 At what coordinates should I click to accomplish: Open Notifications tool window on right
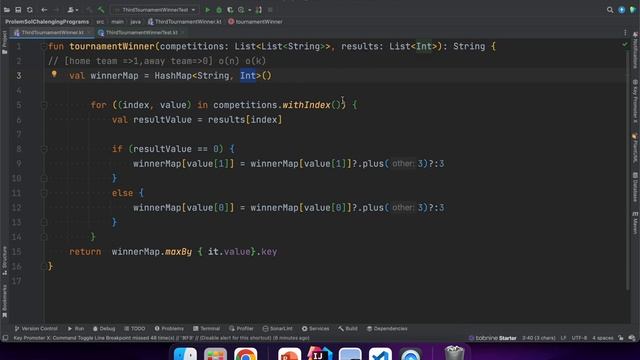click(636, 50)
